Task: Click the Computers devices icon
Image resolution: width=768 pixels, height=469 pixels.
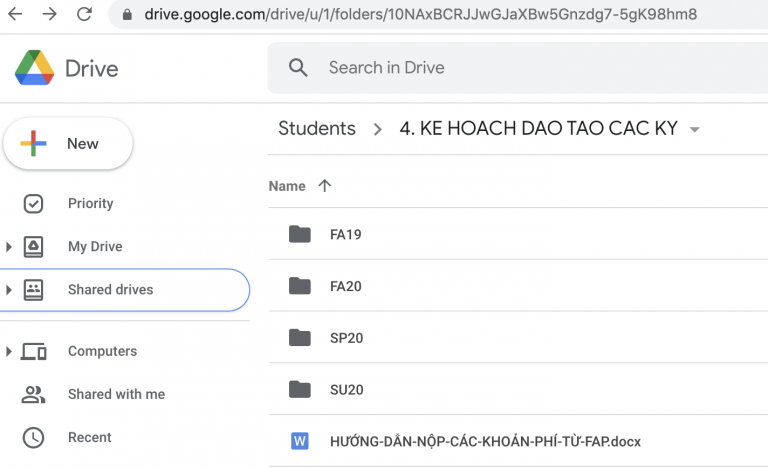Action: (x=33, y=352)
